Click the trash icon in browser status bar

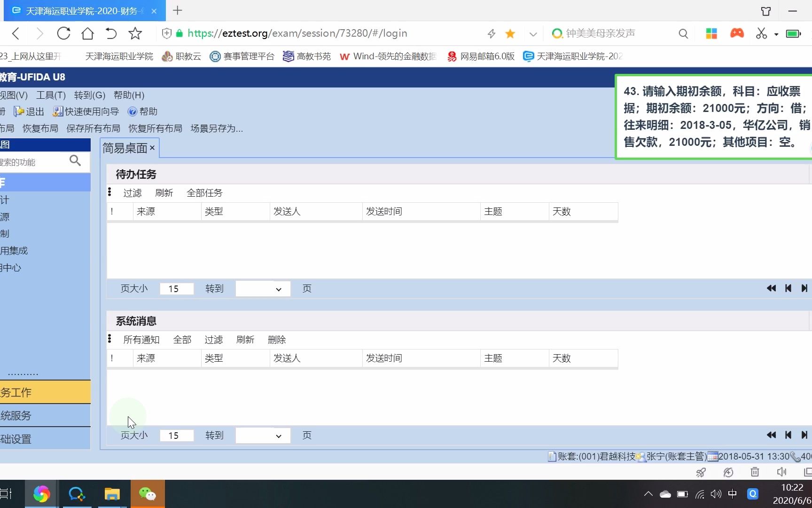point(755,472)
